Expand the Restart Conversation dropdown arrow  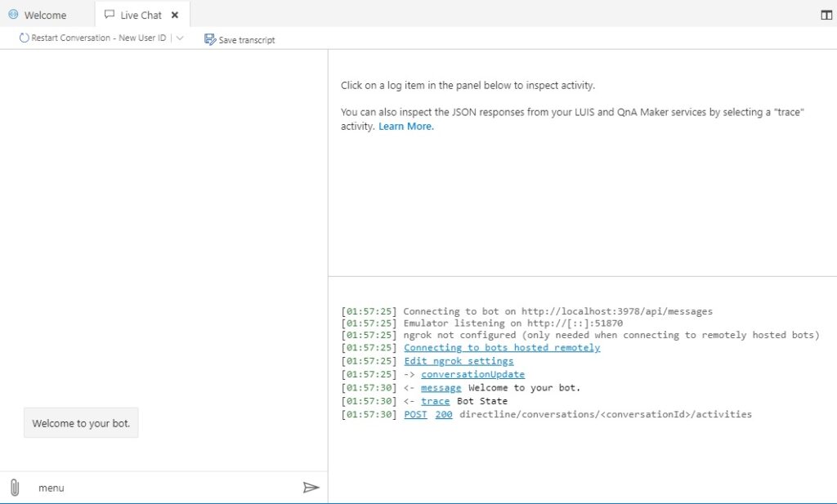[180, 38]
